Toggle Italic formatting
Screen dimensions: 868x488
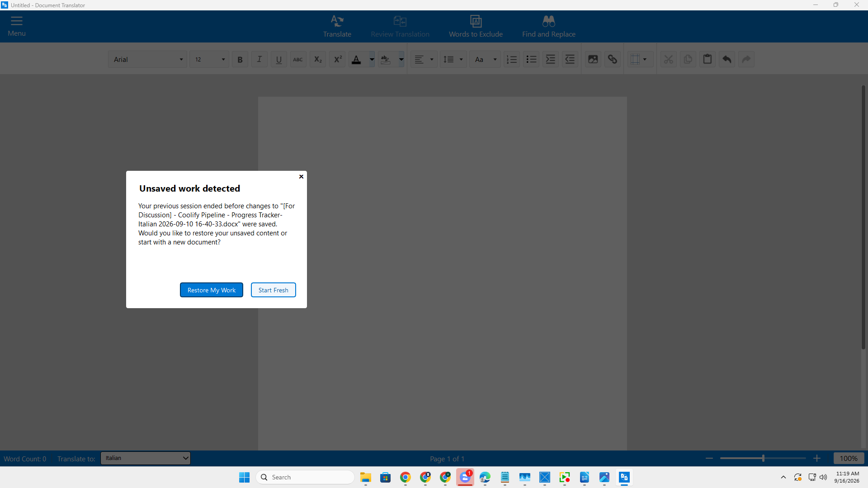point(259,59)
